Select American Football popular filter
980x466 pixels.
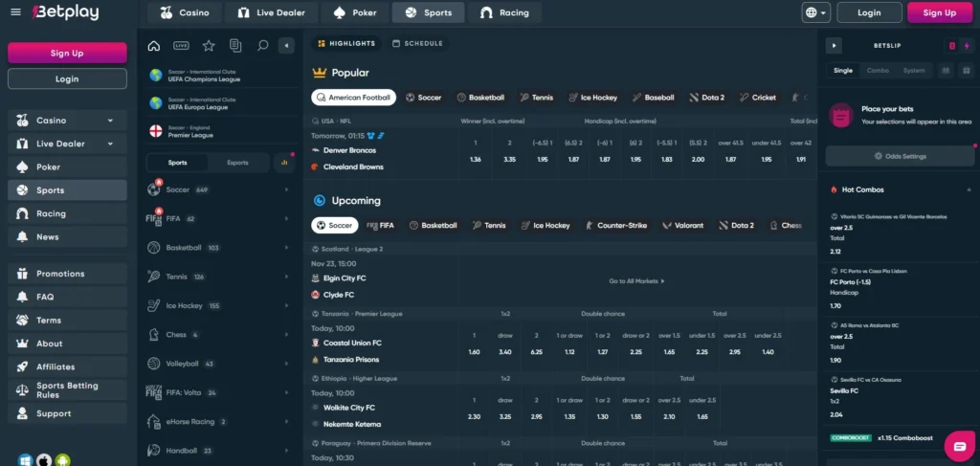click(354, 98)
